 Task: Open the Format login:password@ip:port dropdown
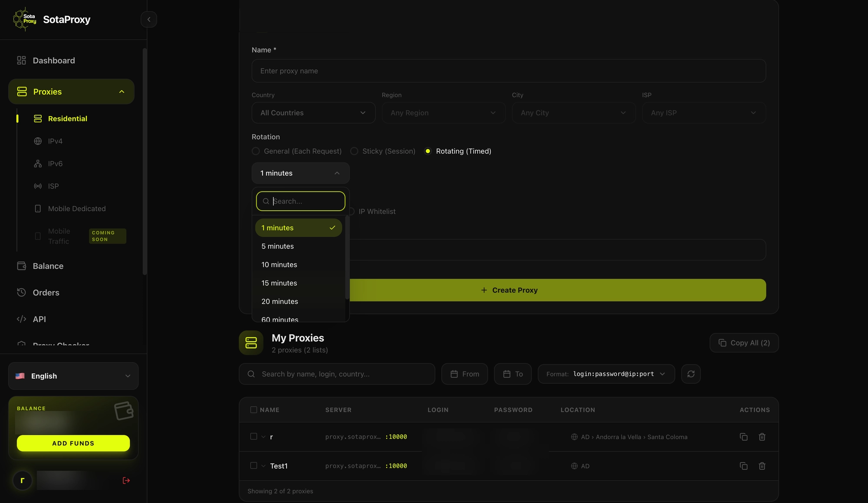click(x=606, y=374)
